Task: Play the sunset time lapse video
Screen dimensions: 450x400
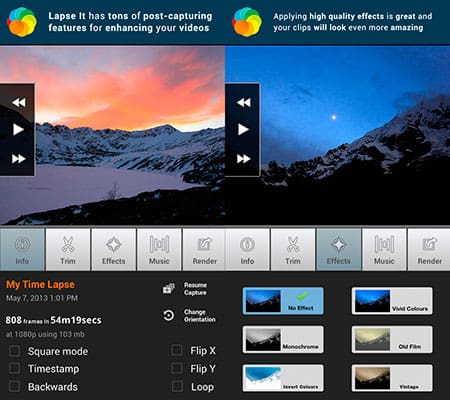Action: [18, 129]
